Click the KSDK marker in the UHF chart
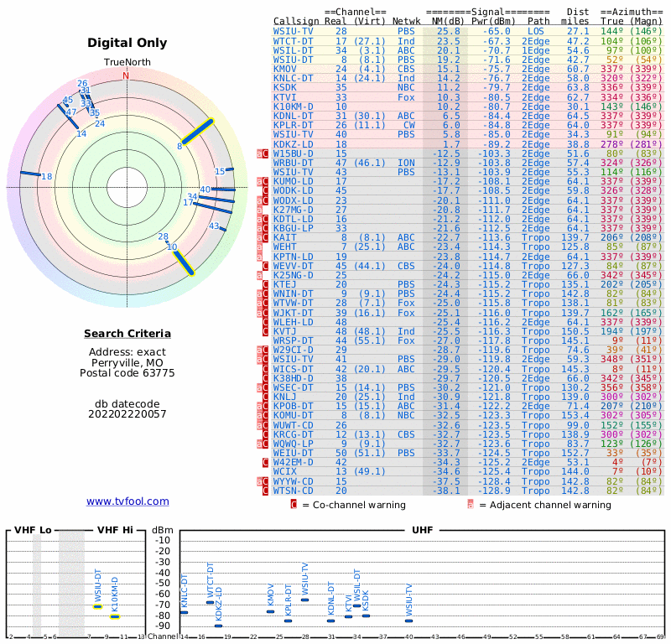Viewport: 671px width, 644px height. 366,615
